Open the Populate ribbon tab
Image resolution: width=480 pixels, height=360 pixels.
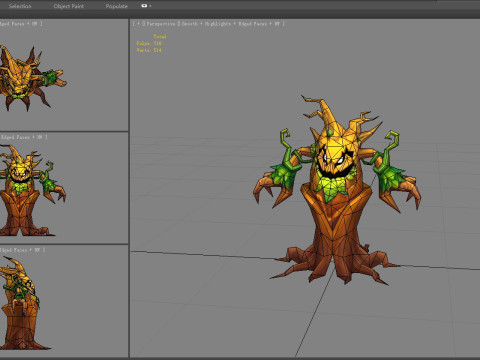[116, 6]
